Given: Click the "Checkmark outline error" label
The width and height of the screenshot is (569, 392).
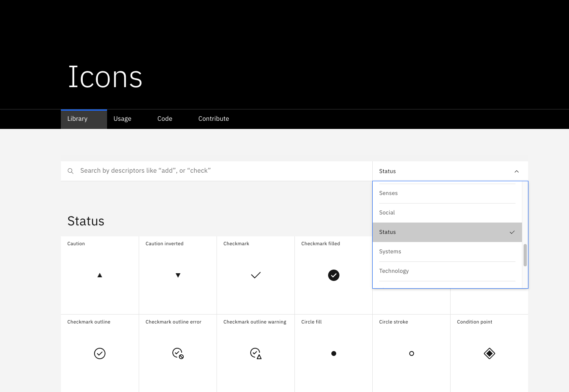Looking at the screenshot, I should (173, 322).
